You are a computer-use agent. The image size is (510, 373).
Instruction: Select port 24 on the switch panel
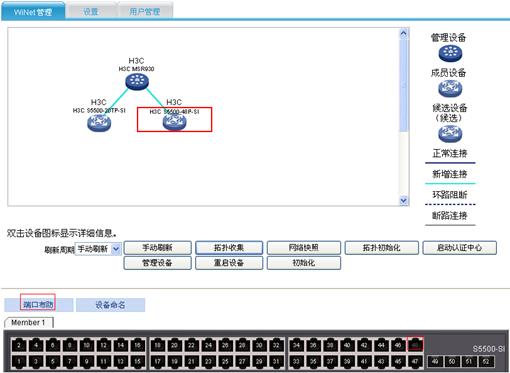(209, 345)
